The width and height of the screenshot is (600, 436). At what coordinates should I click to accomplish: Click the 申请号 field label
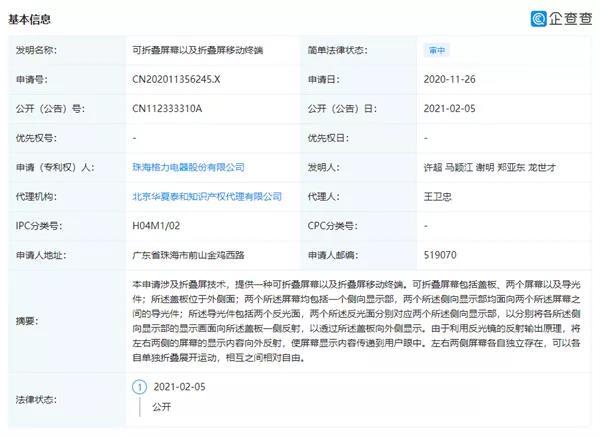pos(31,79)
